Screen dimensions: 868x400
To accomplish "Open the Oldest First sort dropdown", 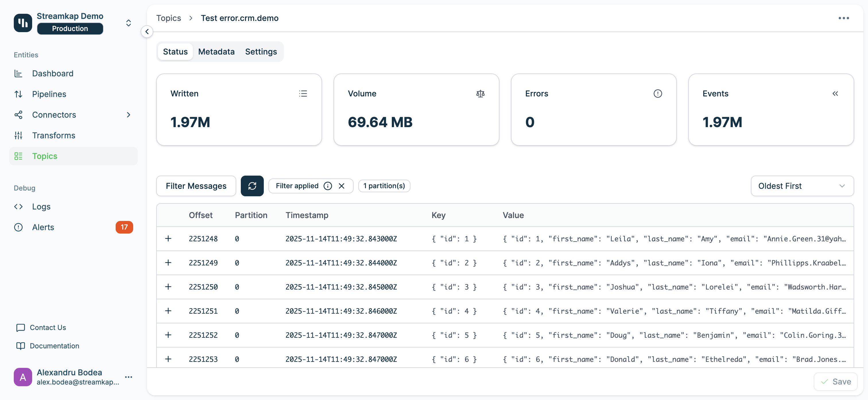I will point(802,186).
